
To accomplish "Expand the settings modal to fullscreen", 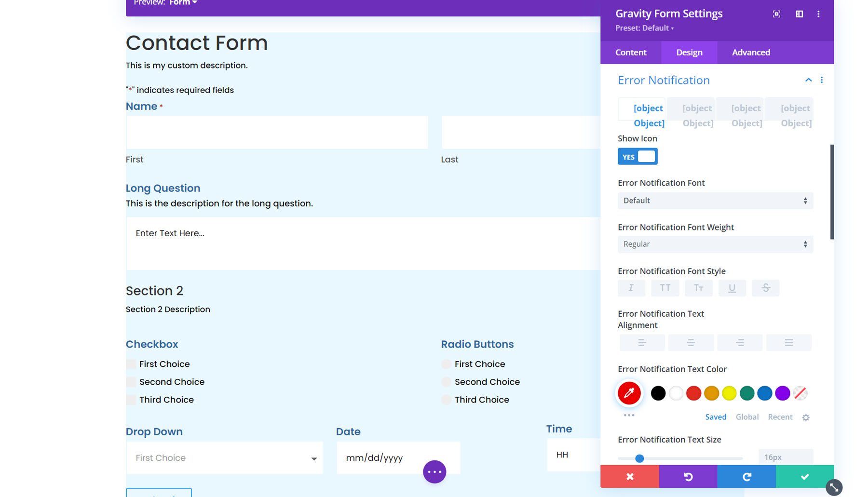I will (x=776, y=14).
